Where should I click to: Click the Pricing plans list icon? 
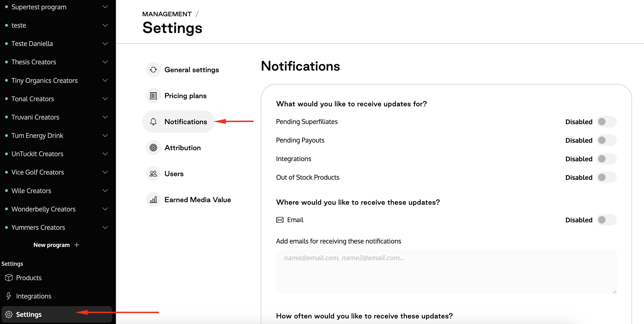point(153,96)
